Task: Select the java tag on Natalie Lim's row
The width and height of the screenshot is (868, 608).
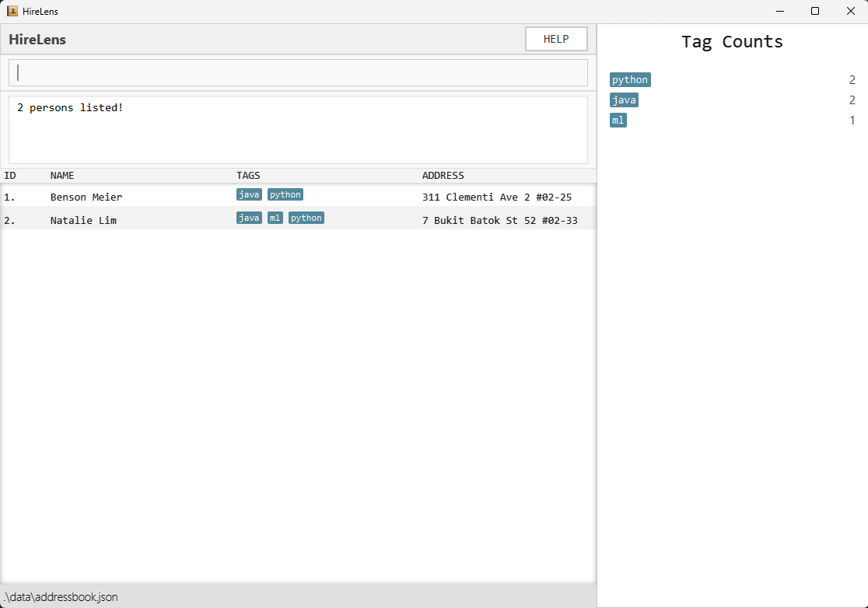Action: [249, 218]
